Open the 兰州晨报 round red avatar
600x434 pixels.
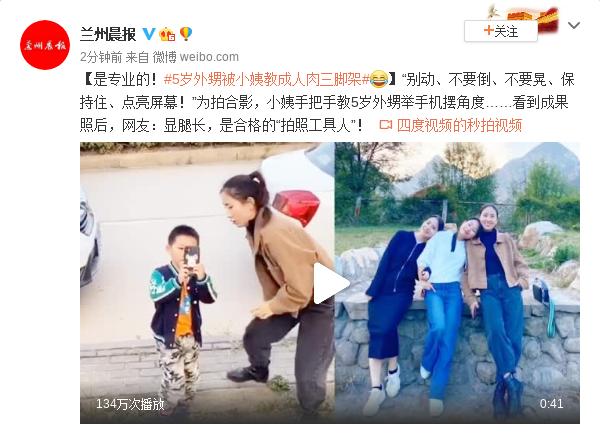pos(45,45)
